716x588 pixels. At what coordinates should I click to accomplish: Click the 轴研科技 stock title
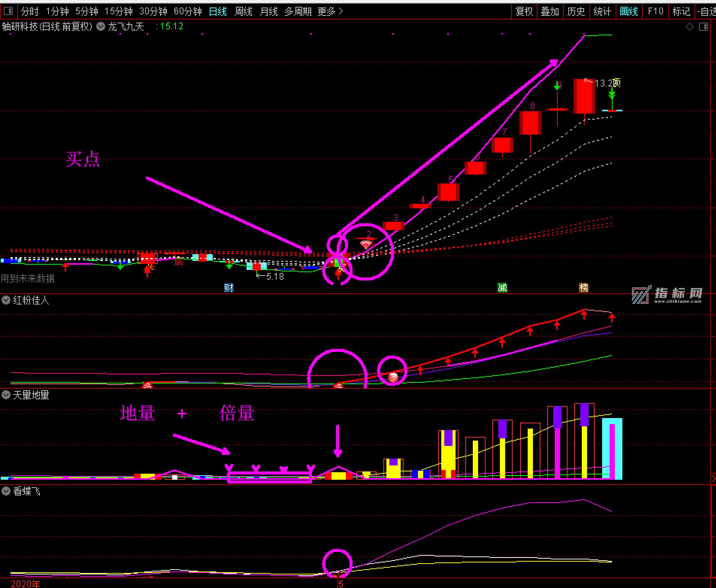tap(47, 27)
